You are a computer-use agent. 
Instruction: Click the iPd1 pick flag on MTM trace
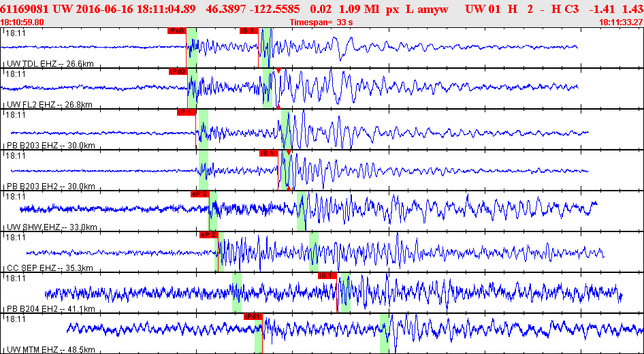tap(253, 317)
